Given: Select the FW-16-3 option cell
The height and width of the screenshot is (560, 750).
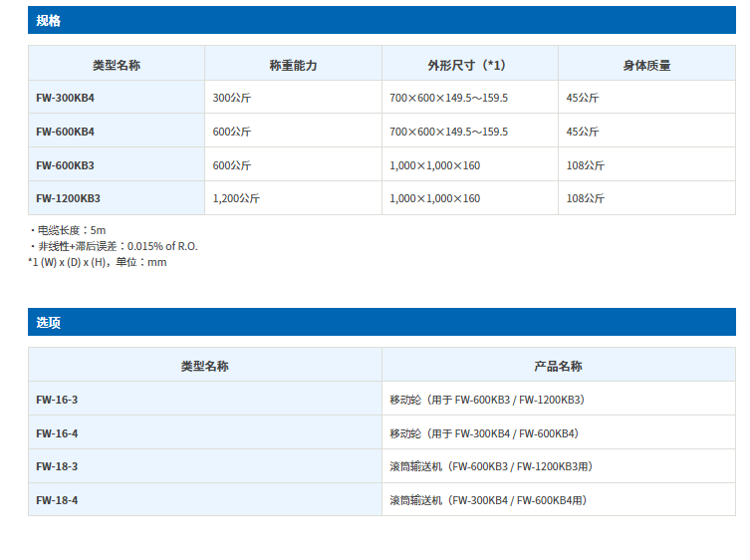Looking at the screenshot, I should (205, 400).
